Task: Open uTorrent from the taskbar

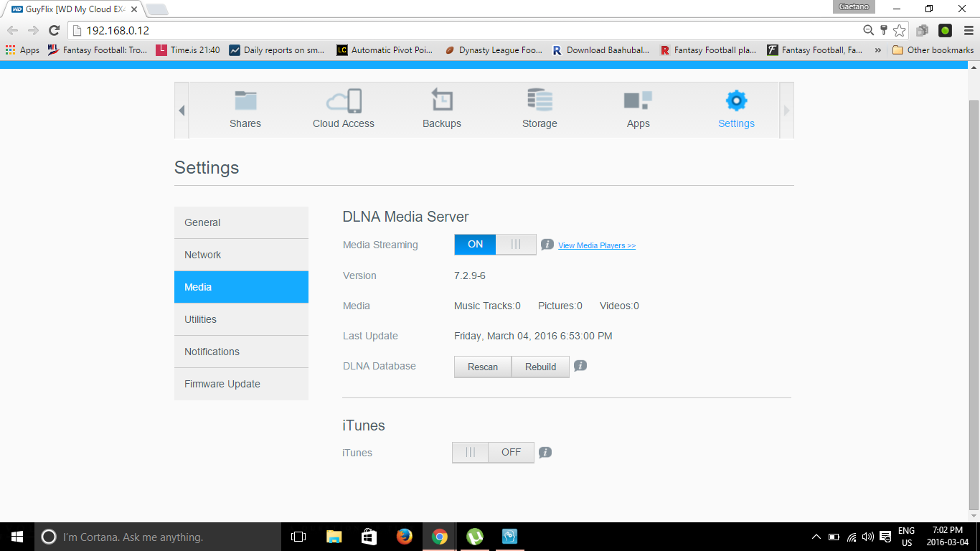Action: [x=474, y=537]
